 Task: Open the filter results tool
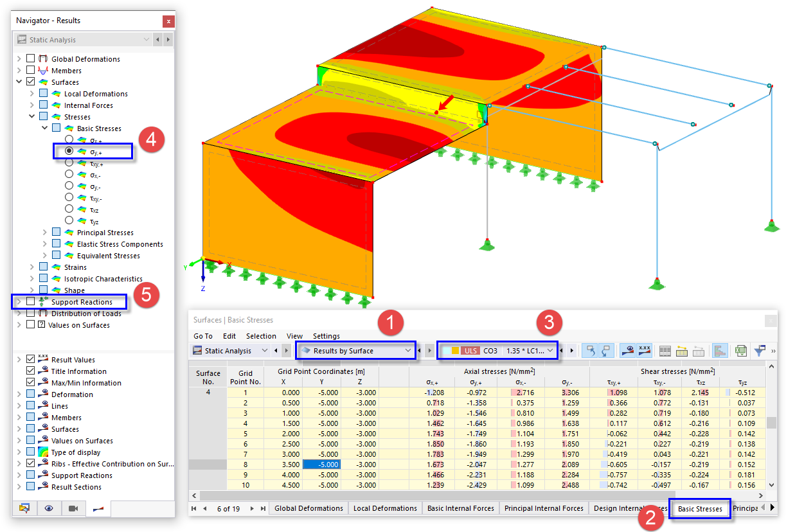(x=759, y=350)
